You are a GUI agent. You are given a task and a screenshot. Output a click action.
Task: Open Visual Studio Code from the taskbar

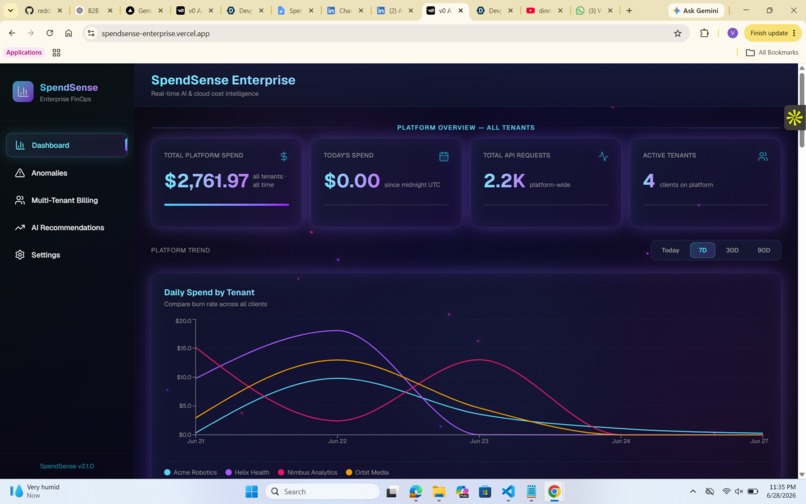508,492
